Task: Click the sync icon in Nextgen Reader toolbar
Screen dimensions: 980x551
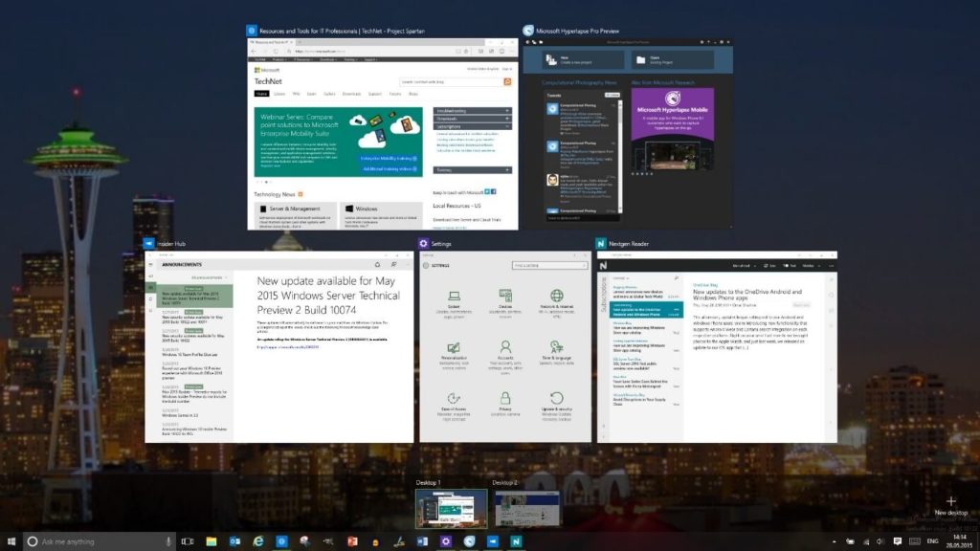Action: point(767,266)
